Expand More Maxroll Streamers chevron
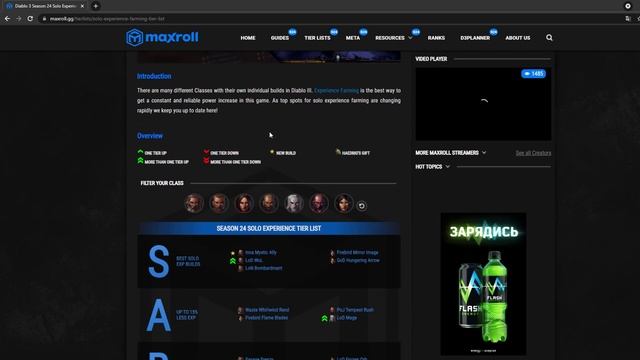 484,153
